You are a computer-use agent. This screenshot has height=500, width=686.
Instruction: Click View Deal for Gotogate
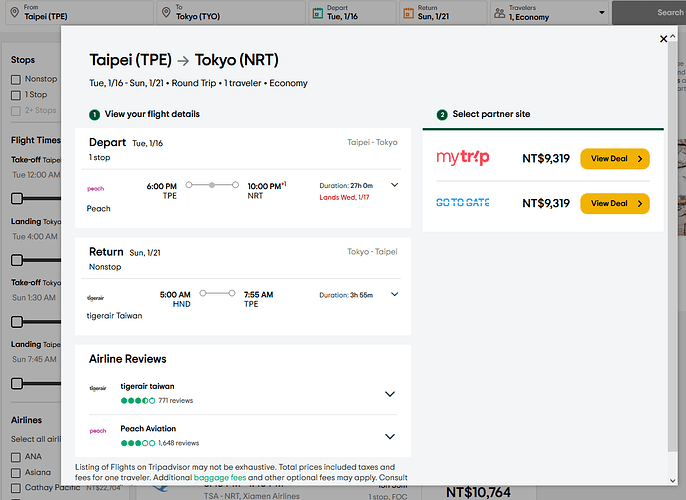coord(615,203)
